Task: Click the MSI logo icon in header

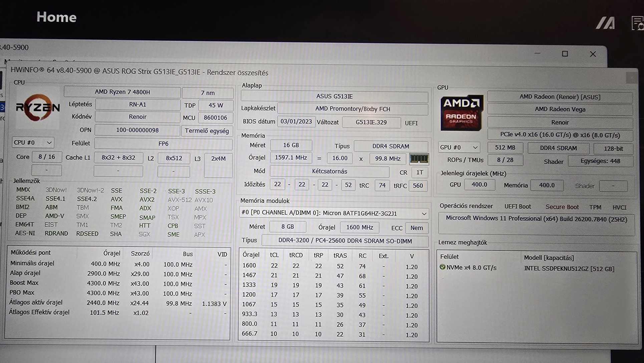Action: [x=606, y=23]
